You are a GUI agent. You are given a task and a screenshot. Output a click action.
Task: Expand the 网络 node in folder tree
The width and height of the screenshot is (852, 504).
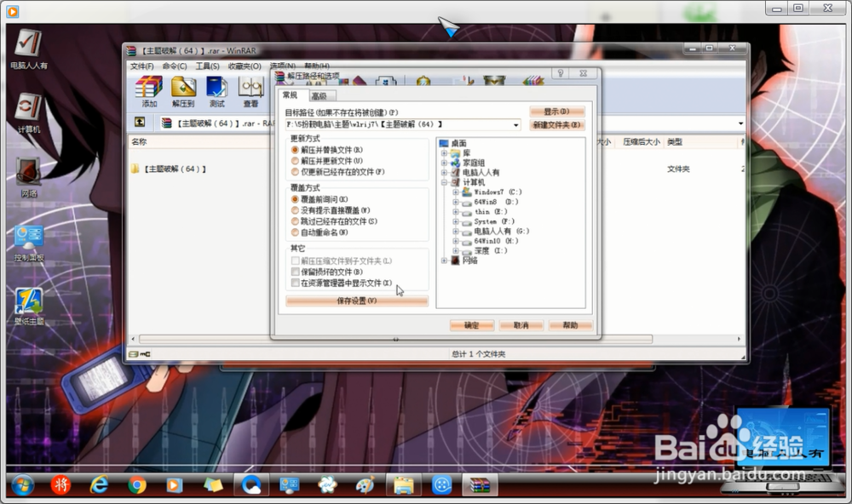point(445,261)
